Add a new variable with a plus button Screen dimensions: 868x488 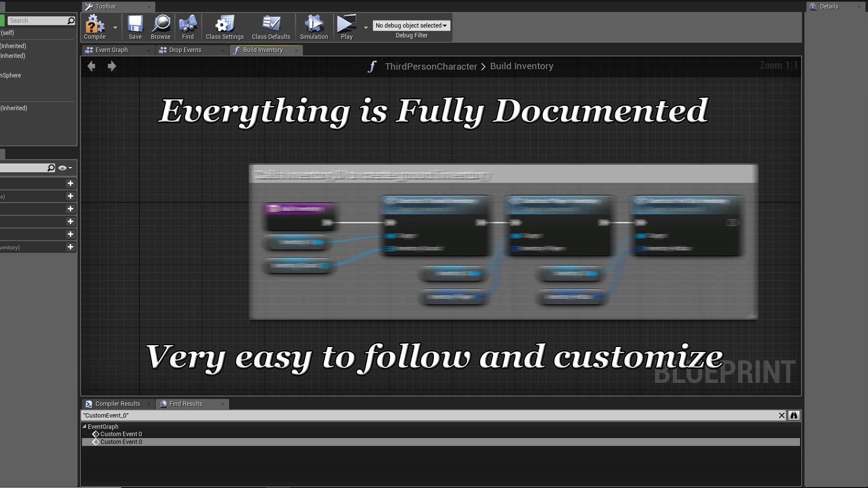pos(71,183)
